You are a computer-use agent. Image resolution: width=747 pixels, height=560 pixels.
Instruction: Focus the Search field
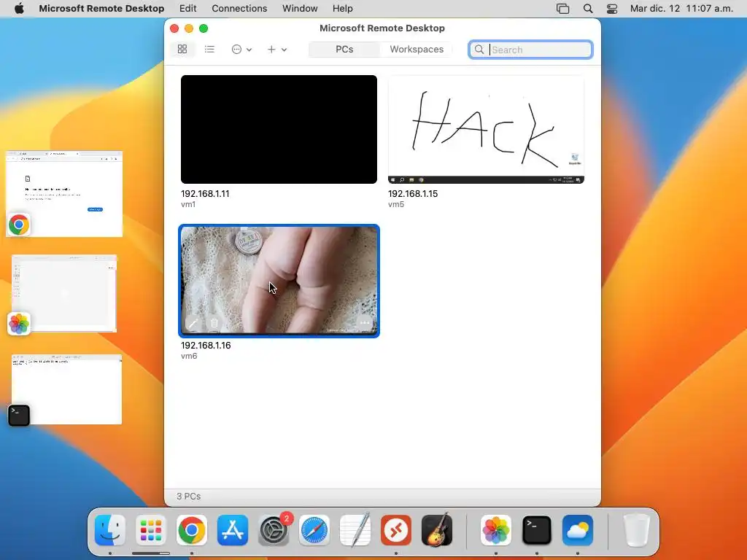click(531, 50)
